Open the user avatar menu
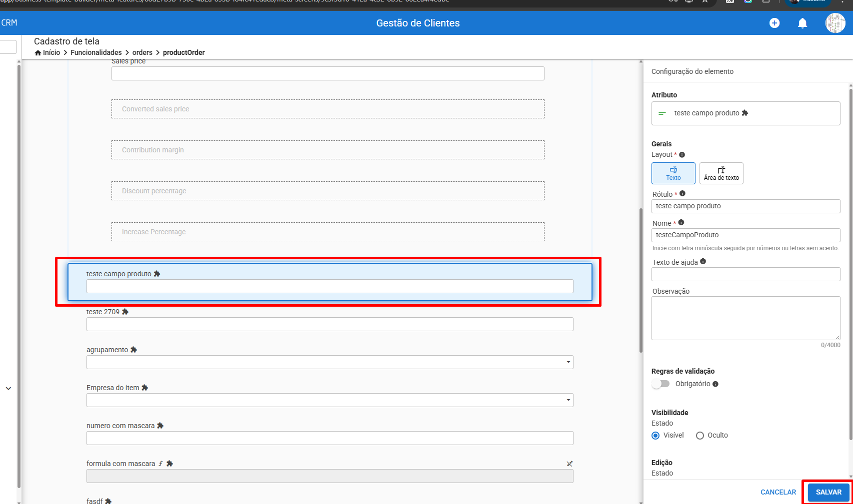Viewport: 853px width, 504px height. click(x=835, y=23)
